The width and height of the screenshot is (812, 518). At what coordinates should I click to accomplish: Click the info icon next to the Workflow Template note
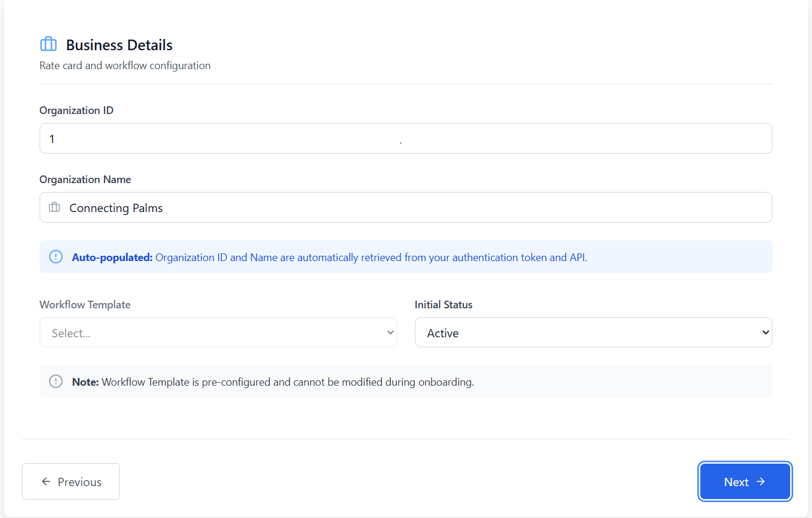click(56, 381)
